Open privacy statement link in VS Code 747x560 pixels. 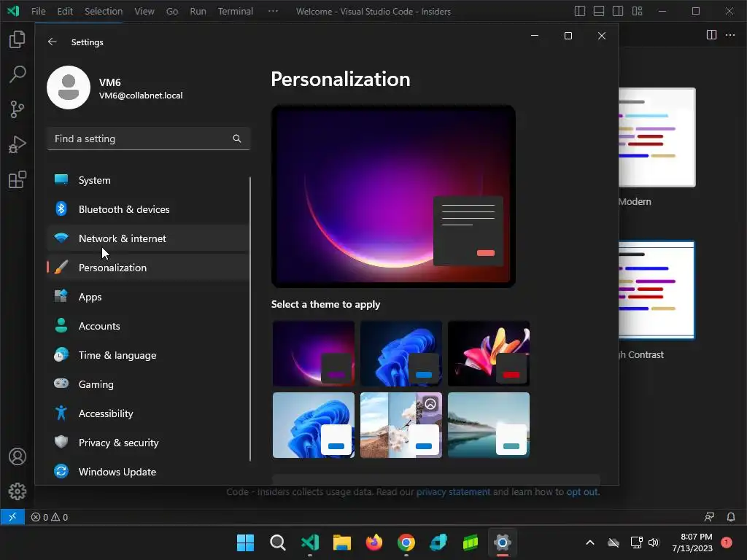tap(453, 492)
